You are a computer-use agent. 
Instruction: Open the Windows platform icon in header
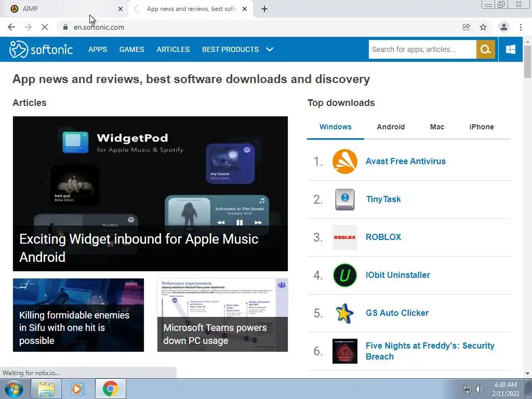click(x=511, y=49)
